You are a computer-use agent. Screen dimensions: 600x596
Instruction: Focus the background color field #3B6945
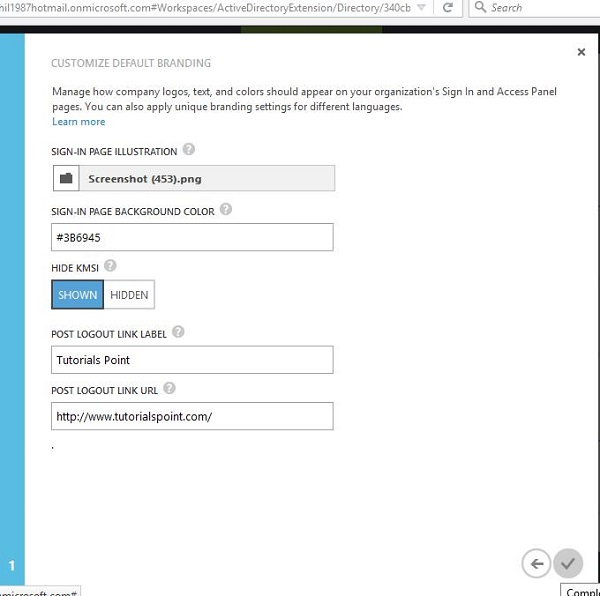point(192,237)
